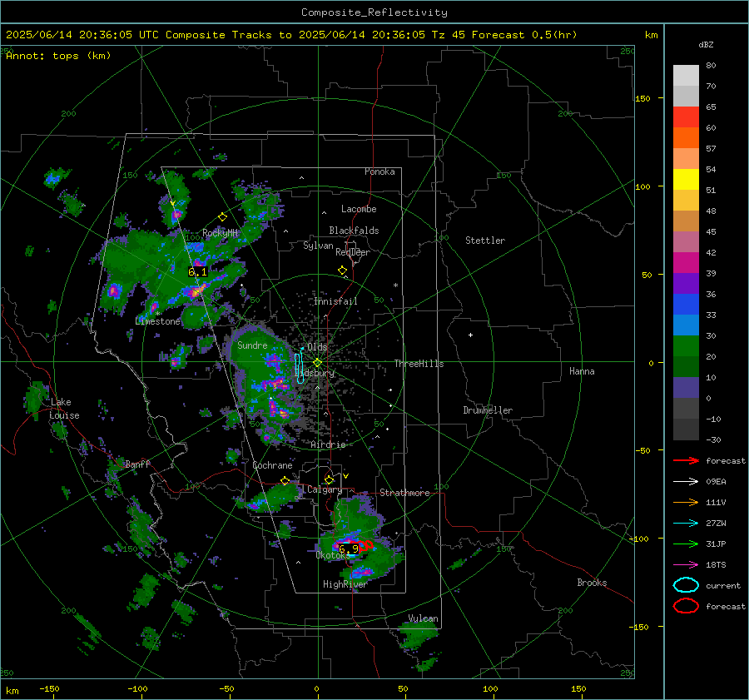Click the yellow diamond marker below RedDeer
Image resolution: width=749 pixels, height=700 pixels.
(343, 271)
